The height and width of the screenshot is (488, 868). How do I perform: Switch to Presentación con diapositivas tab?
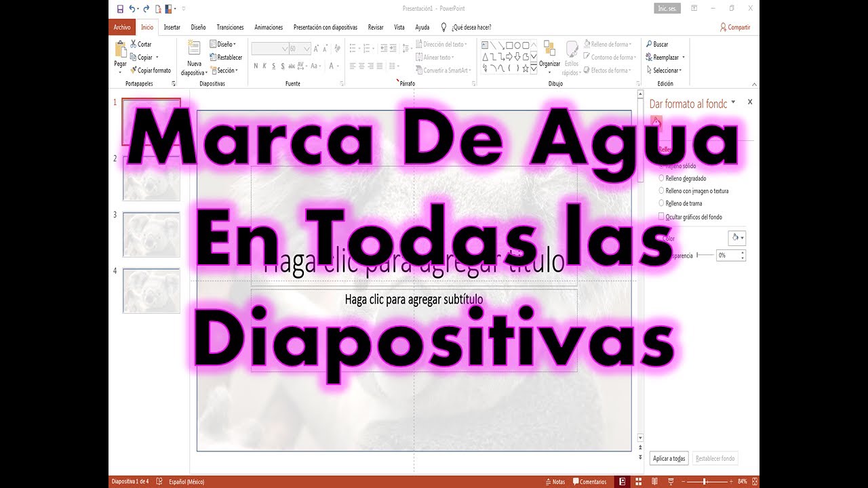[325, 27]
